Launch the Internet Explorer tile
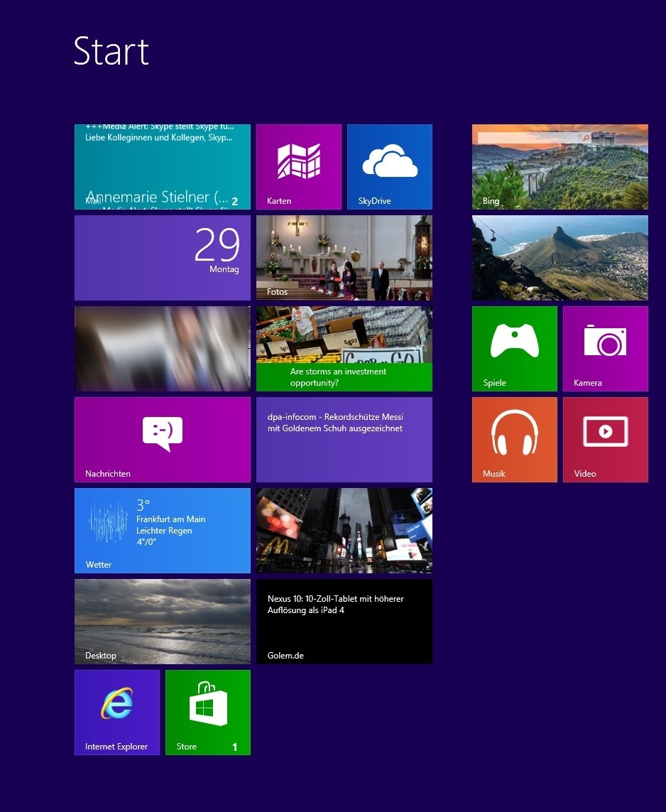This screenshot has height=812, width=666. tap(117, 713)
